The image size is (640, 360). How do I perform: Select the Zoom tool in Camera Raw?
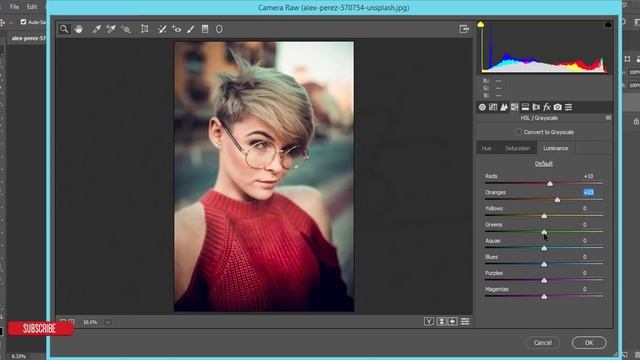[x=64, y=29]
